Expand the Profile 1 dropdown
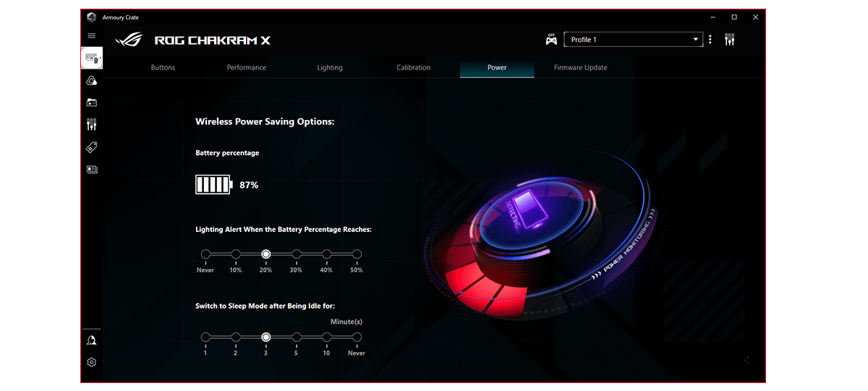The height and width of the screenshot is (391, 868). [x=633, y=40]
